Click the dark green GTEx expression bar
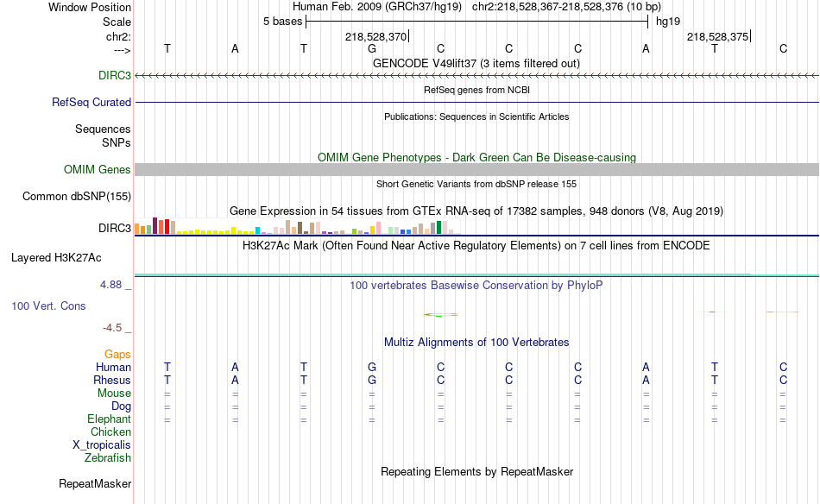Image resolution: width=820 pixels, height=504 pixels. click(438, 228)
